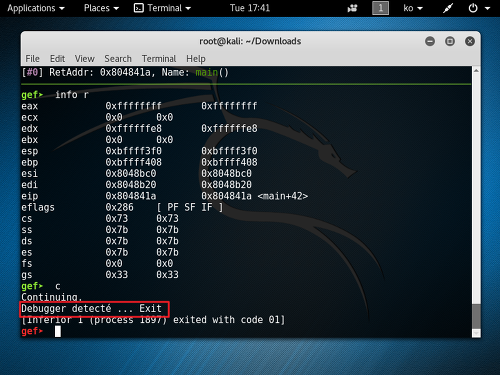
Task: Open the View menu
Action: [x=84, y=59]
